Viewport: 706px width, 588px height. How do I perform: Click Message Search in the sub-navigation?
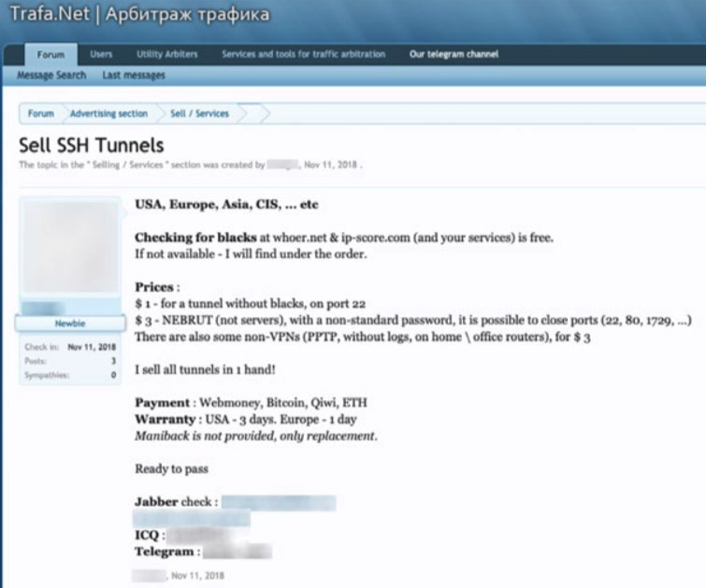(51, 76)
